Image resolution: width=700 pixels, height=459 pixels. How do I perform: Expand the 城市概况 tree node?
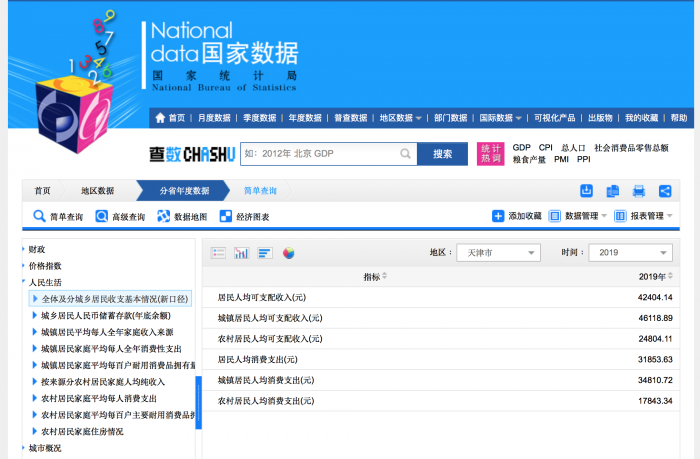coord(44,448)
